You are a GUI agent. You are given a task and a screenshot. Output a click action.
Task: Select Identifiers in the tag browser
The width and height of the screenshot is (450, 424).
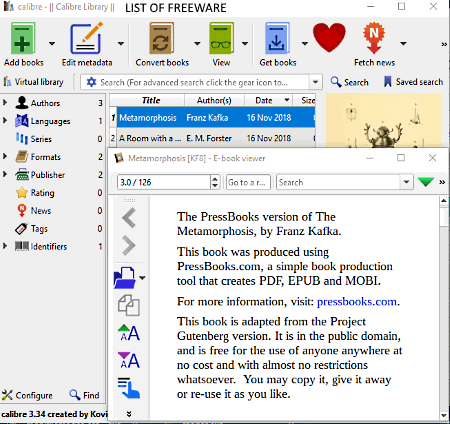(x=49, y=246)
